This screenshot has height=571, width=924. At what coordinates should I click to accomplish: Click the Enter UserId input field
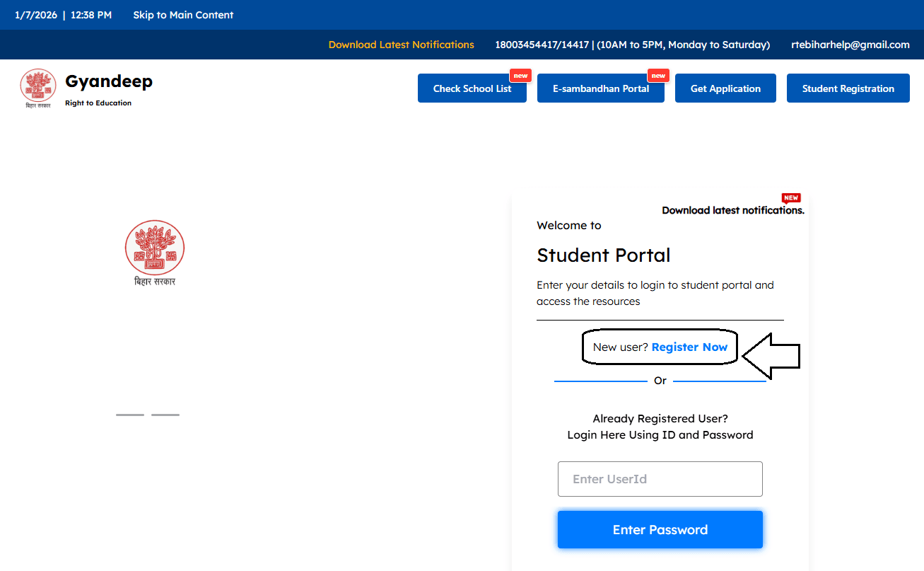coord(660,479)
